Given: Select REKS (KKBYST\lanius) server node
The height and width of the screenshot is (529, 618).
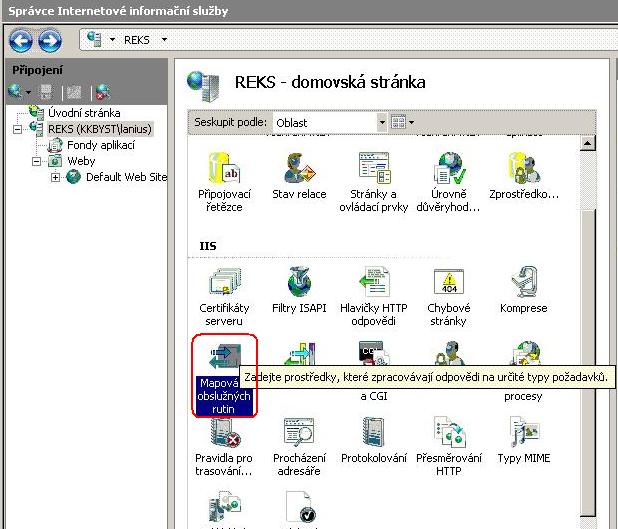Looking at the screenshot, I should (x=100, y=129).
